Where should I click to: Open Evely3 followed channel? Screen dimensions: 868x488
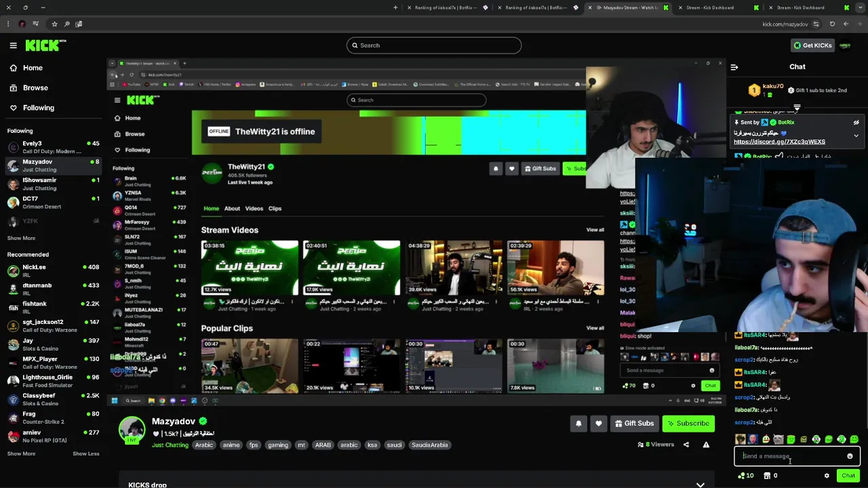[x=53, y=147]
